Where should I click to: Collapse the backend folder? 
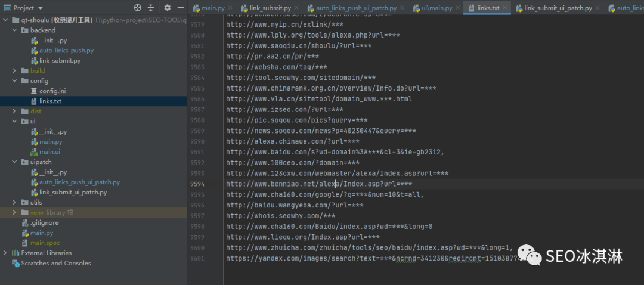point(14,30)
